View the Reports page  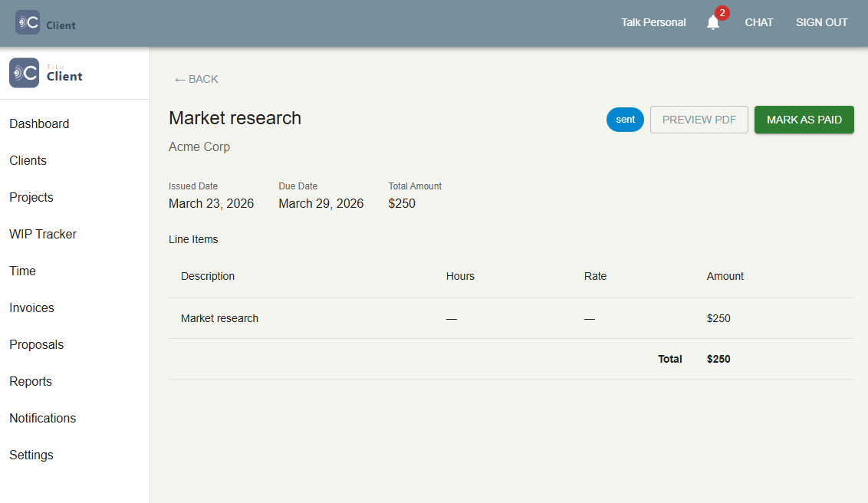point(31,381)
